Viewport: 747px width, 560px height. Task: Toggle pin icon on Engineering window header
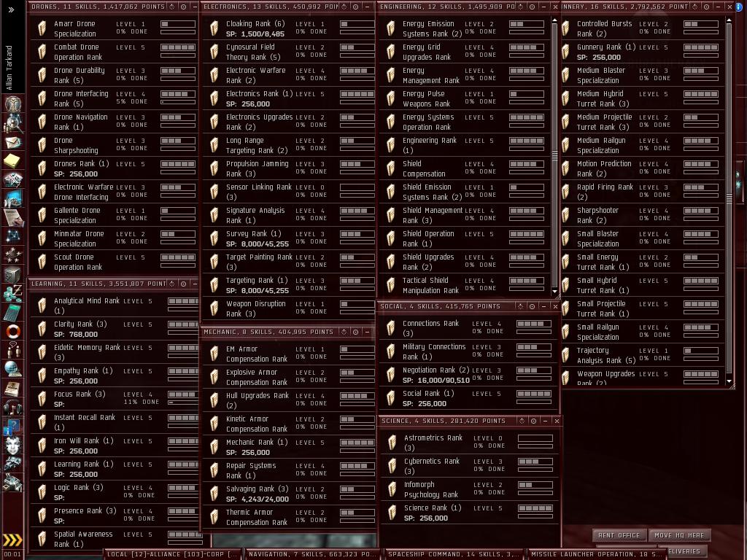(521, 7)
